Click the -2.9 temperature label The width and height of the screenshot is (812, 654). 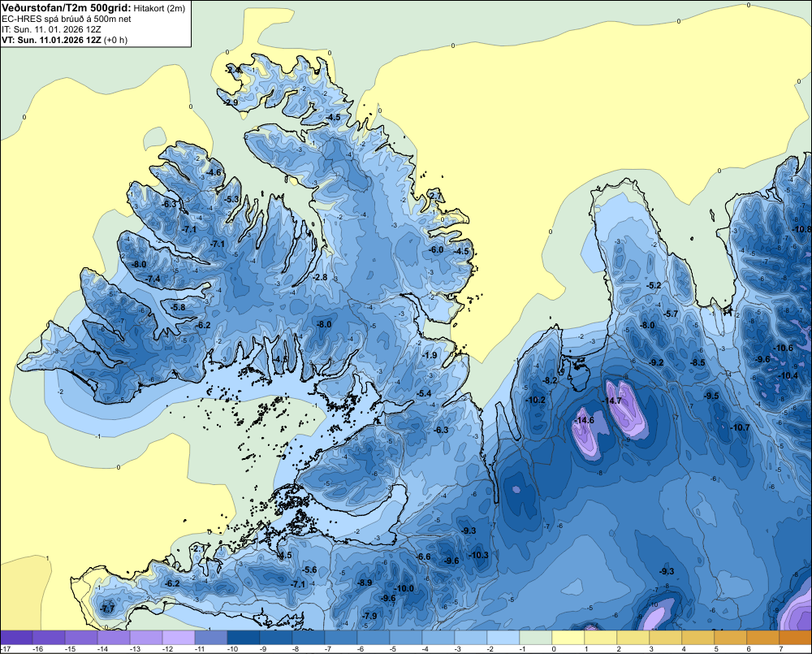(231, 102)
